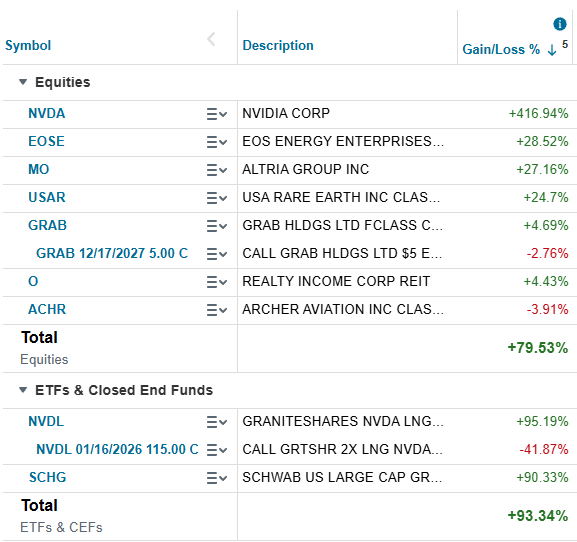Image resolution: width=577 pixels, height=542 pixels.
Task: Open the MO symbol link
Action: click(39, 169)
